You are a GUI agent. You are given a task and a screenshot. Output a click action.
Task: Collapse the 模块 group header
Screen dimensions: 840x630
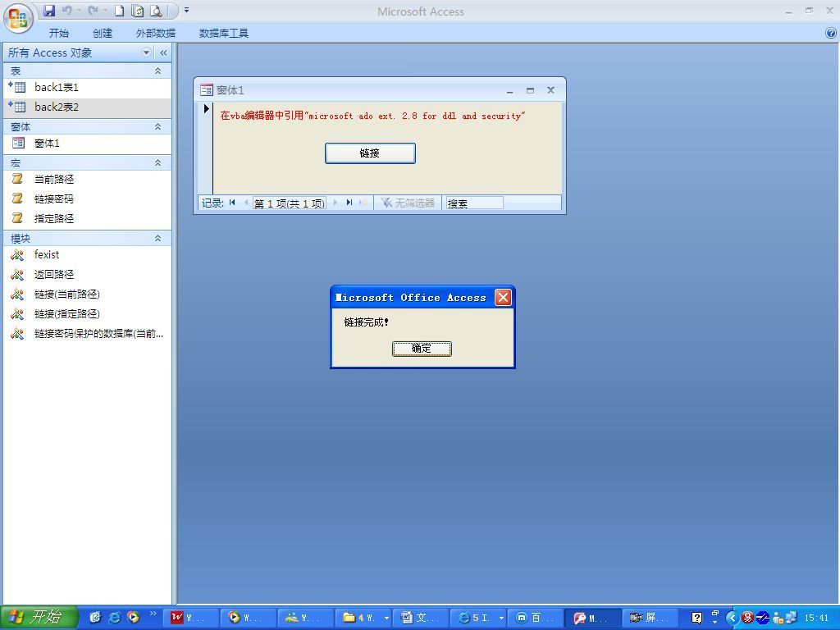[x=157, y=239]
